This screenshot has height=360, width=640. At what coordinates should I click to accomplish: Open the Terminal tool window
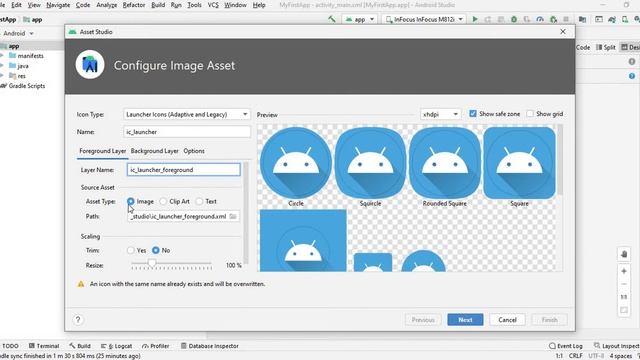tap(44, 346)
